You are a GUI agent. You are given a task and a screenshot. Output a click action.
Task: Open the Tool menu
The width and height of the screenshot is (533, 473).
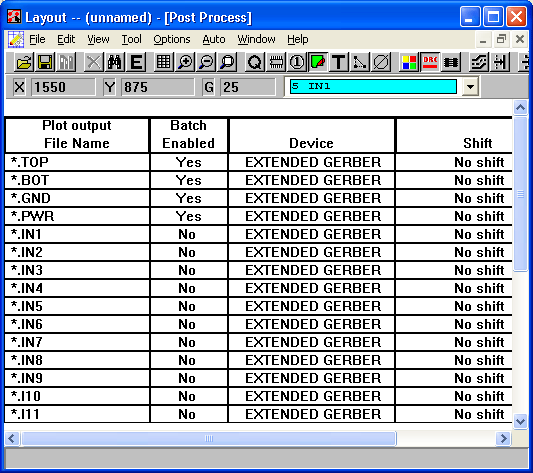click(x=132, y=39)
